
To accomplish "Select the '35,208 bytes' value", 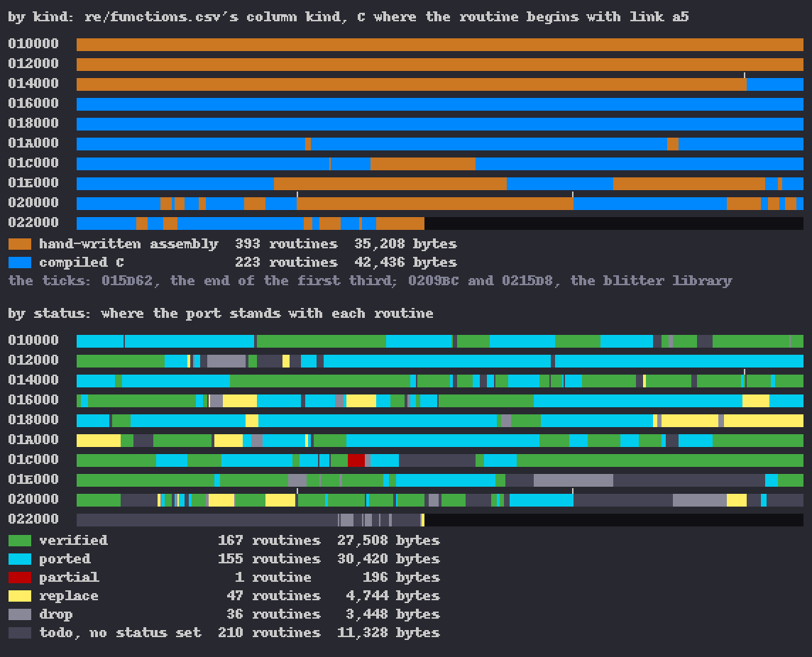I will point(405,244).
